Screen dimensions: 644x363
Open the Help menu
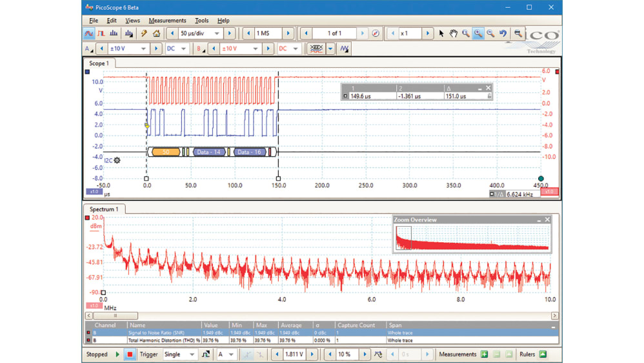tap(223, 21)
